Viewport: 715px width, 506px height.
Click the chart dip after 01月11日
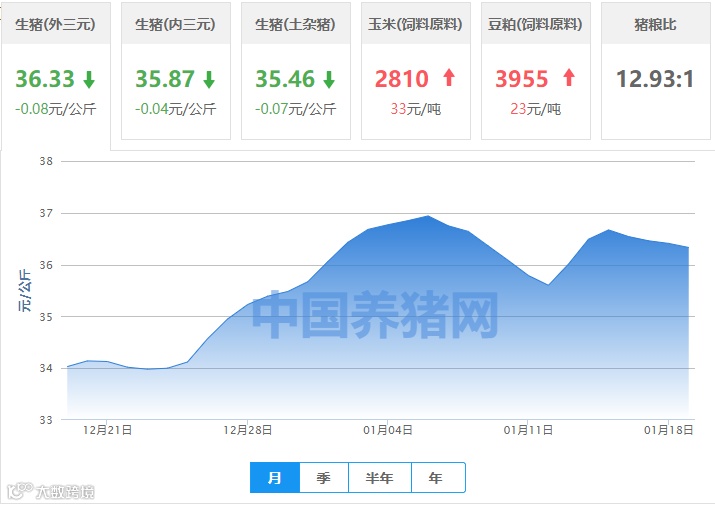click(x=548, y=285)
